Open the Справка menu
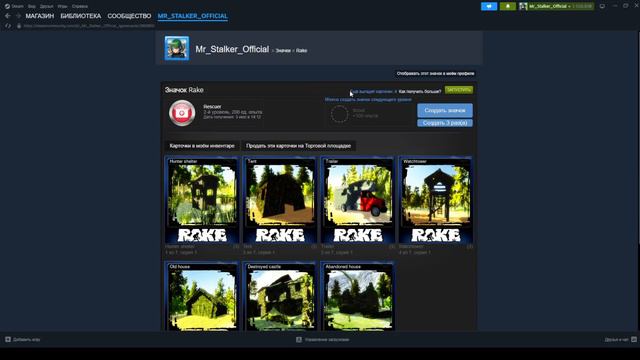 [x=80, y=6]
